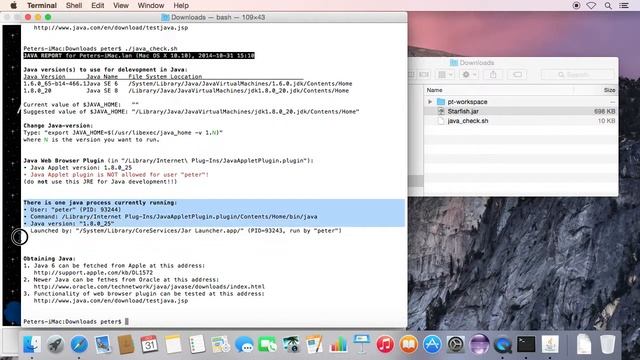
Task: Open document stack icon beside Trash
Action: tap(584, 344)
